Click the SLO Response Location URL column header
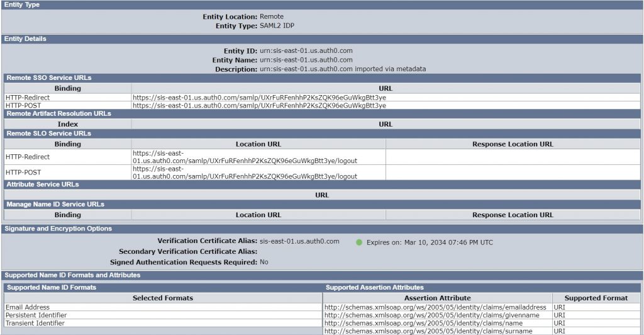 coord(513,144)
